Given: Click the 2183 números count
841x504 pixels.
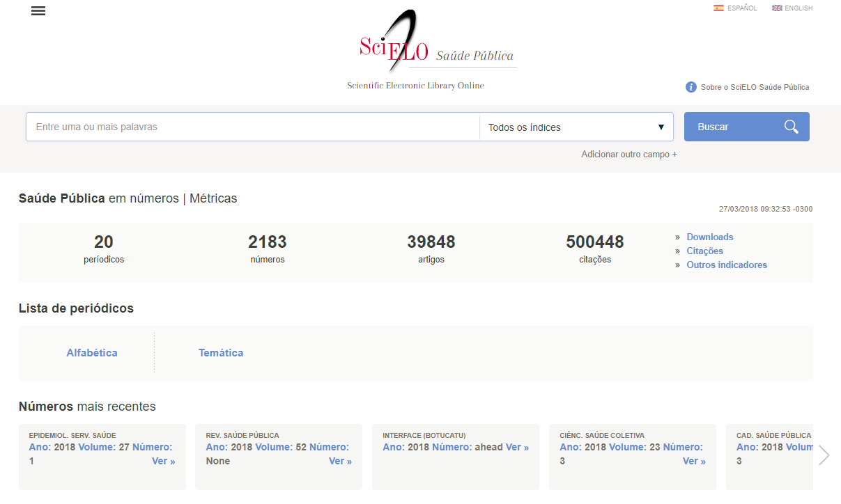Looking at the screenshot, I should (x=268, y=249).
